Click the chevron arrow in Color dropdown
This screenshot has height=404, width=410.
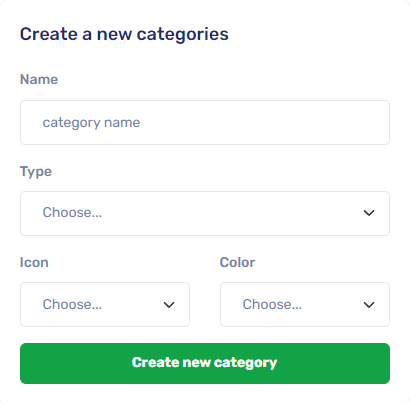[369, 305]
